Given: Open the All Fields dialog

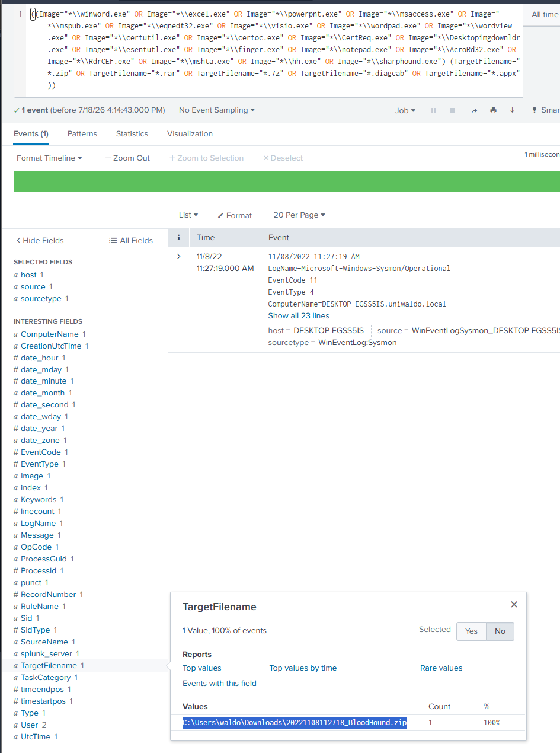Looking at the screenshot, I should pos(131,240).
